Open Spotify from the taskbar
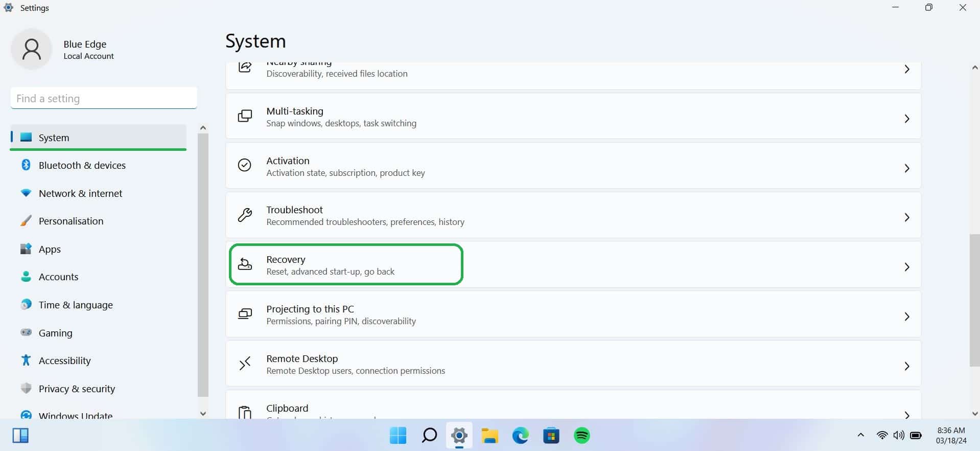980x451 pixels. tap(581, 436)
